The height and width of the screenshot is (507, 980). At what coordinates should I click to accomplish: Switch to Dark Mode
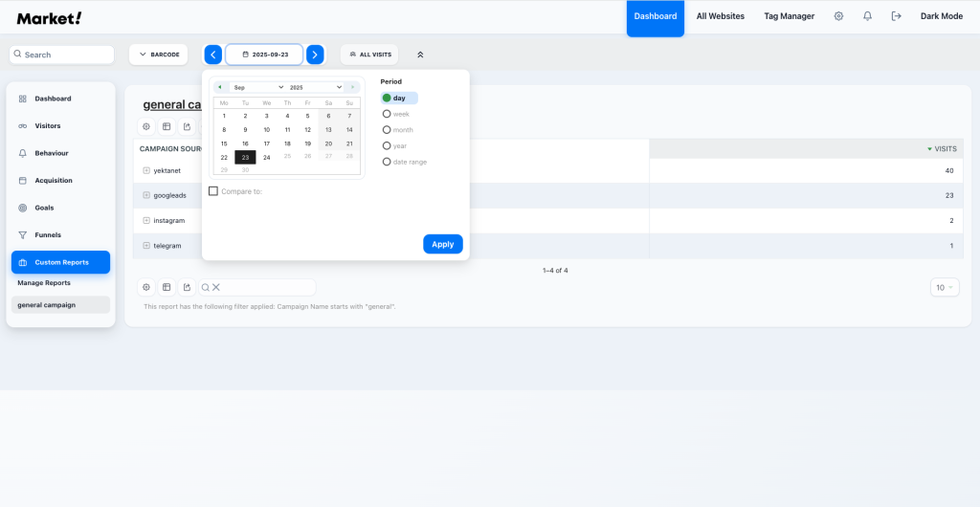(x=941, y=16)
